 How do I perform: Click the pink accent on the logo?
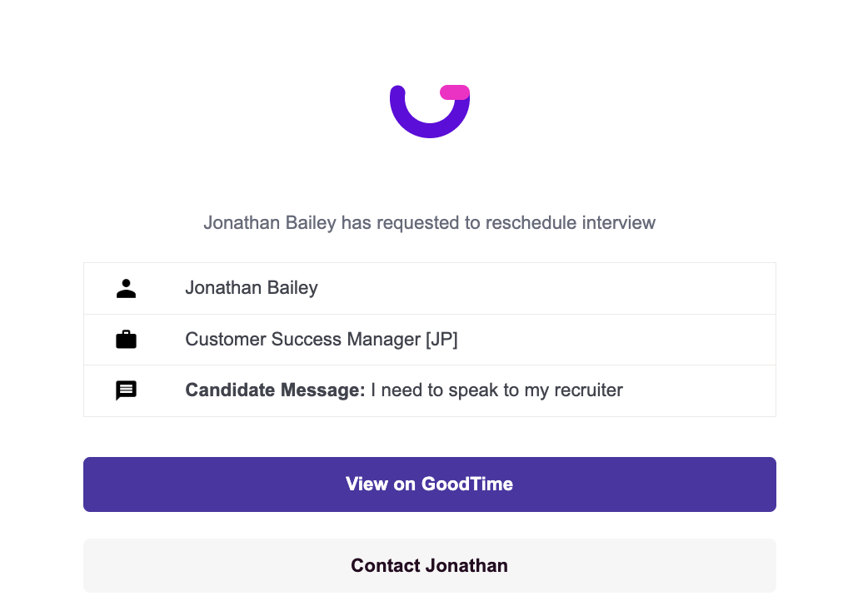point(455,92)
